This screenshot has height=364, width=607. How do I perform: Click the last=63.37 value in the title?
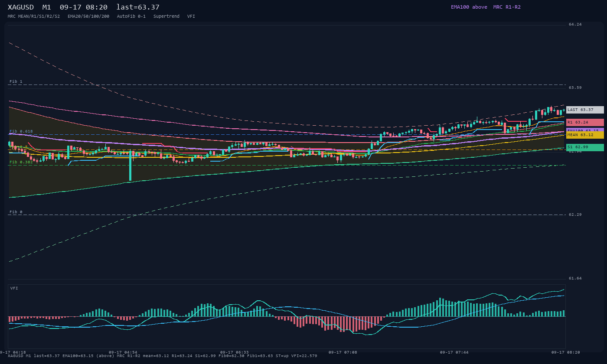pos(138,7)
